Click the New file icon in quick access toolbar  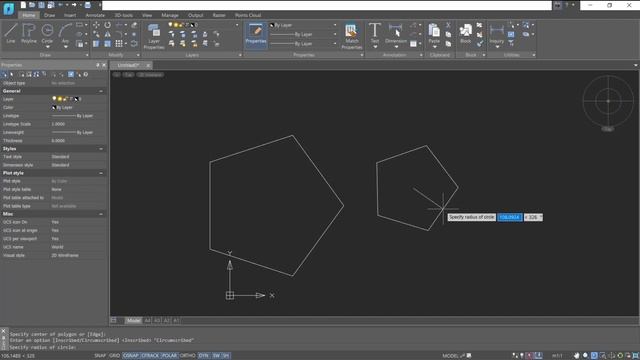point(23,5)
